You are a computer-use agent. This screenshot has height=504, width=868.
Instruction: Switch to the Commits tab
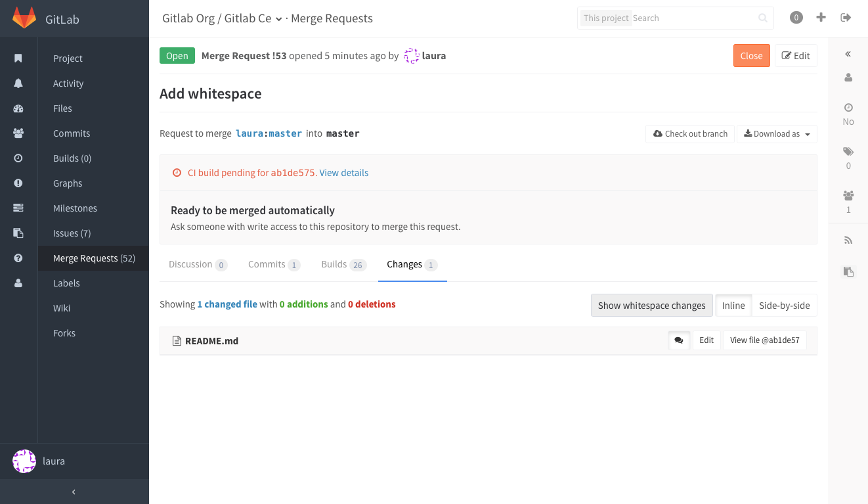267,264
